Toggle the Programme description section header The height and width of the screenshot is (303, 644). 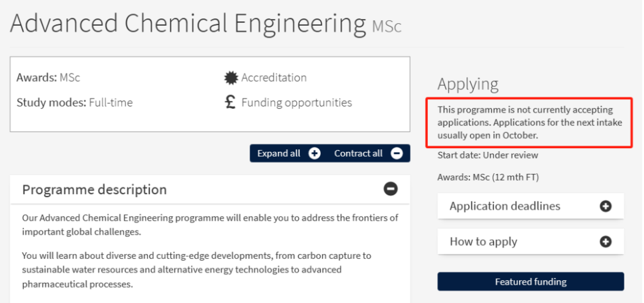tap(94, 190)
